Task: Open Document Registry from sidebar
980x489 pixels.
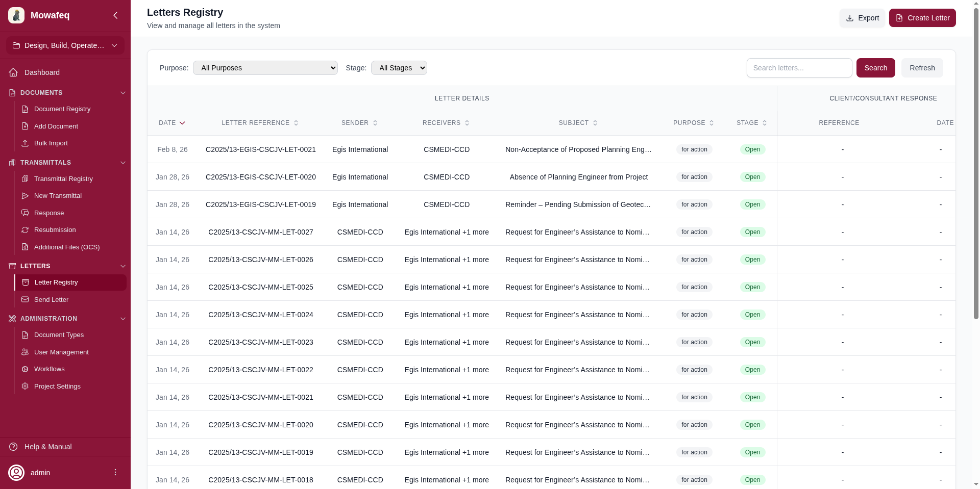Action: [62, 109]
